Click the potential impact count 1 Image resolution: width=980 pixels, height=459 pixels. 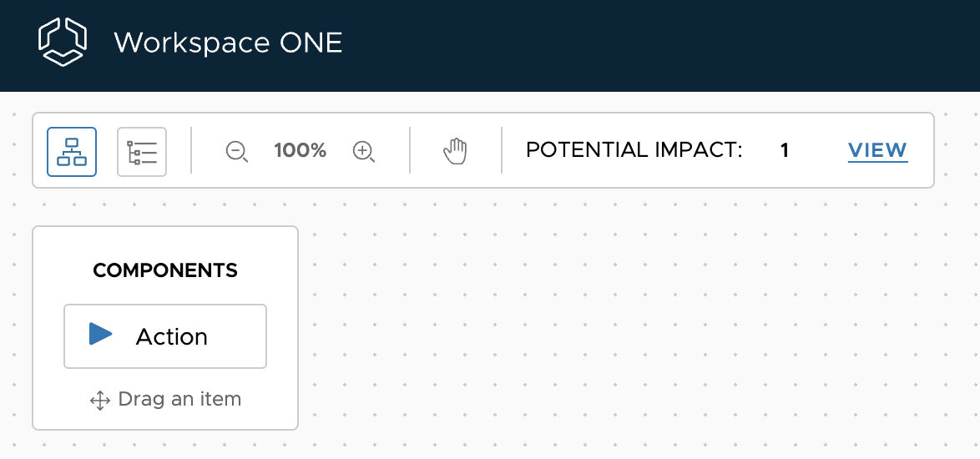[785, 151]
